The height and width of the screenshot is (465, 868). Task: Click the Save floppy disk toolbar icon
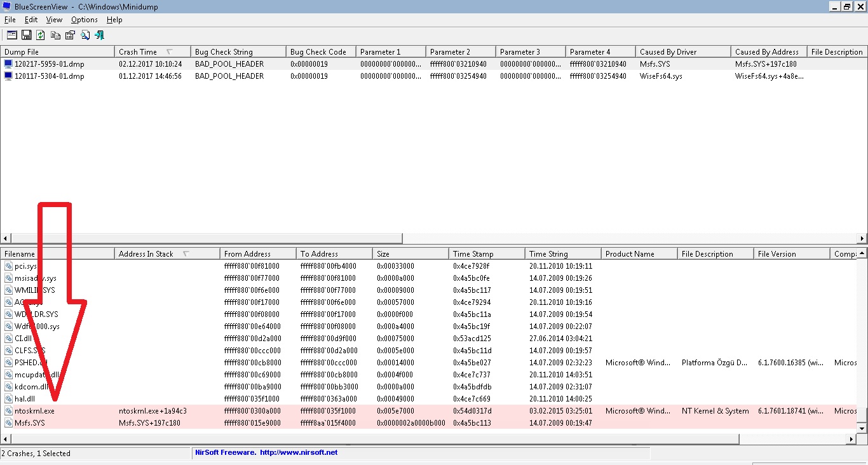click(x=27, y=35)
